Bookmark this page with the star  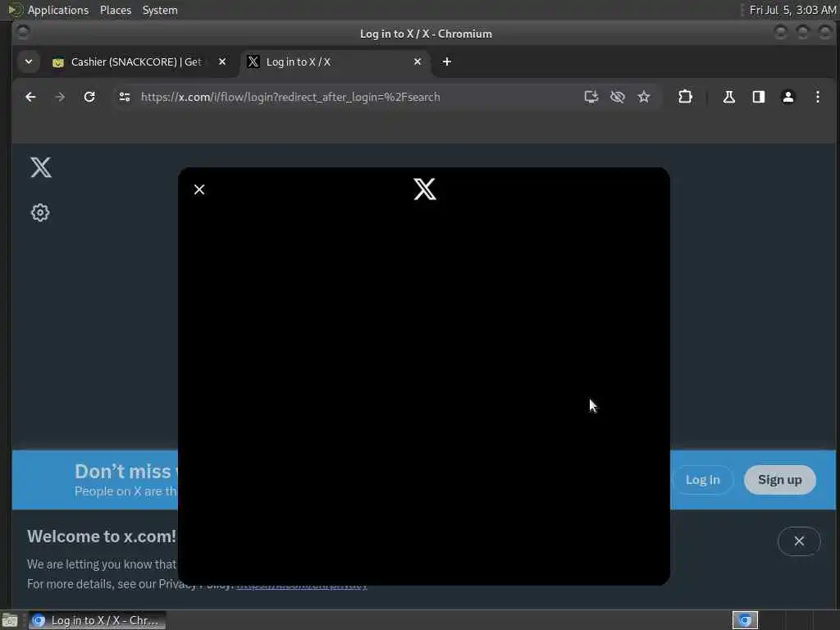(643, 97)
